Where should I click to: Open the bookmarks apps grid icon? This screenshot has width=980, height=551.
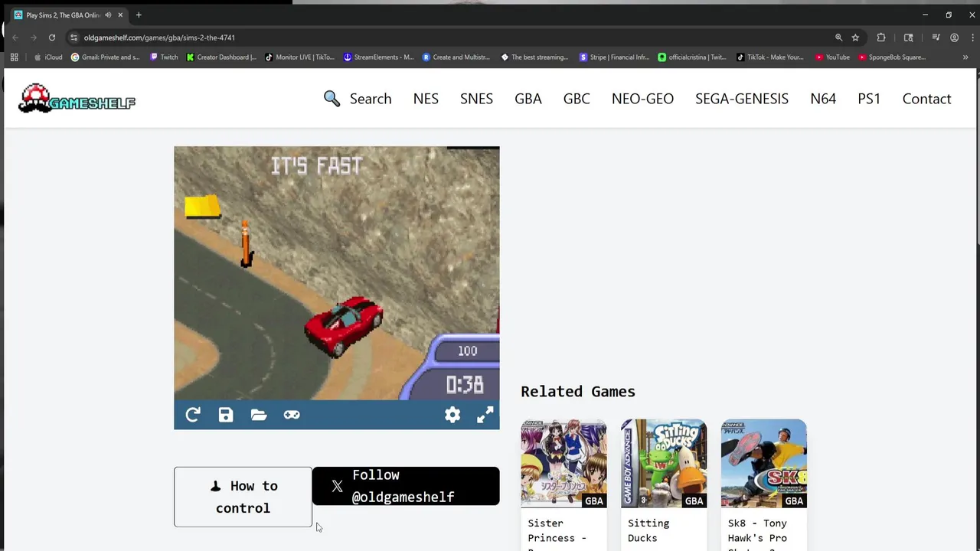click(14, 57)
